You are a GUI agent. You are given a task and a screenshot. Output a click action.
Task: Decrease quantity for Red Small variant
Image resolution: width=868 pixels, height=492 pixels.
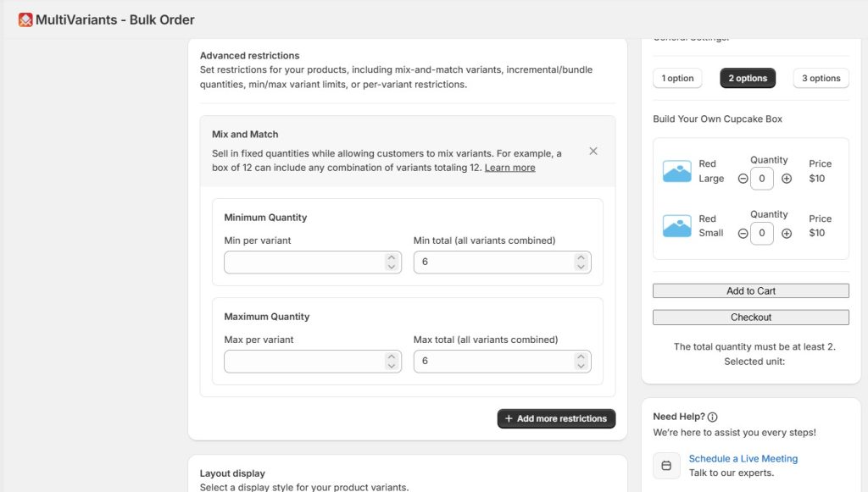pyautogui.click(x=743, y=234)
